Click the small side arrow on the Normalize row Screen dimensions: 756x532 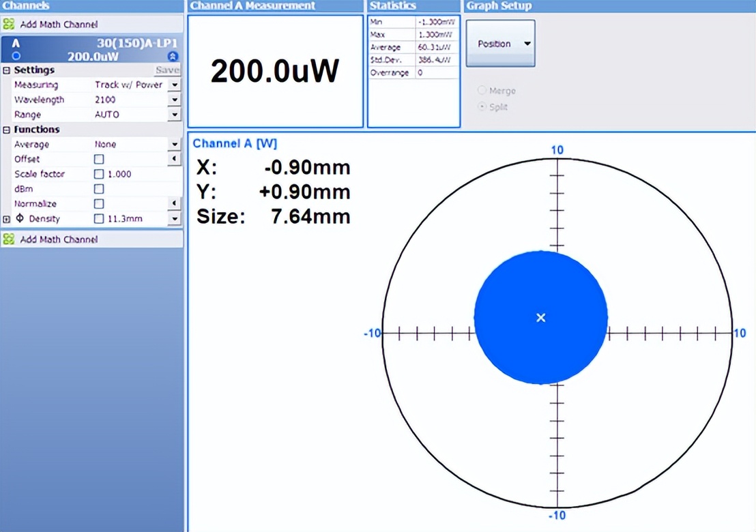click(x=174, y=203)
